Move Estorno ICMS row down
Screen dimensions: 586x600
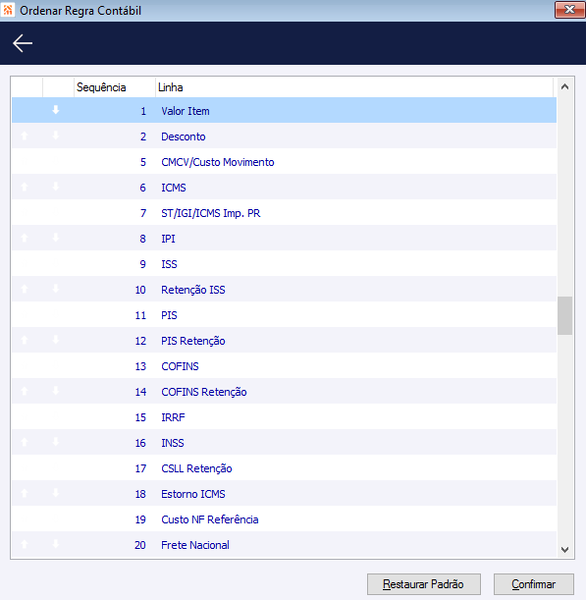click(56, 493)
